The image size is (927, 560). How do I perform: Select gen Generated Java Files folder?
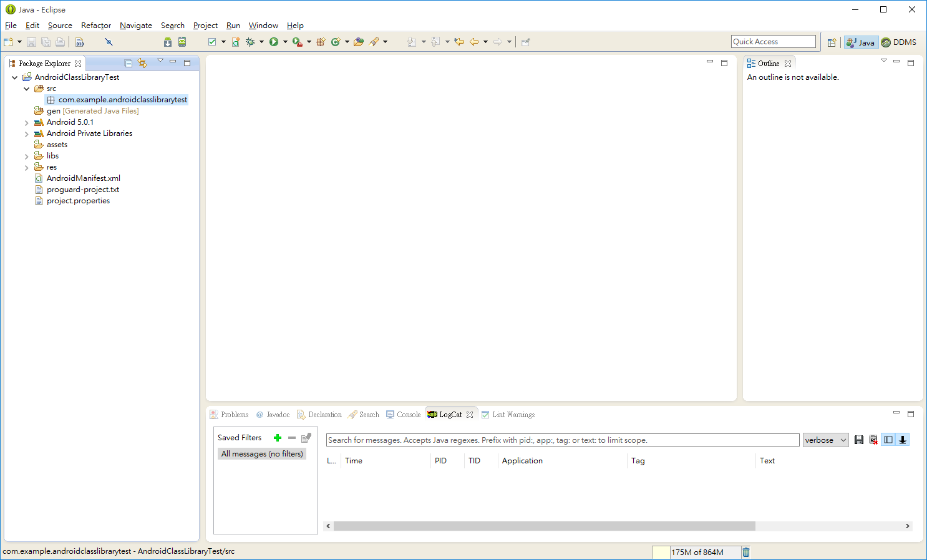[x=87, y=111]
